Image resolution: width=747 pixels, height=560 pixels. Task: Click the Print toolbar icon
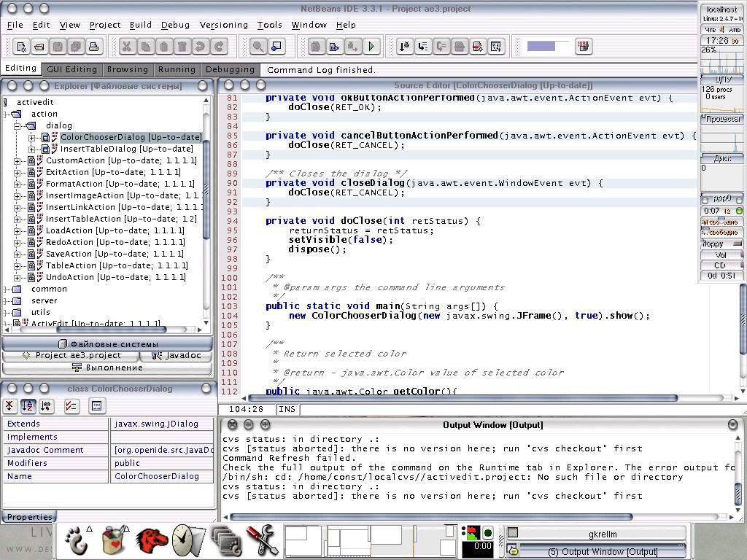(94, 47)
